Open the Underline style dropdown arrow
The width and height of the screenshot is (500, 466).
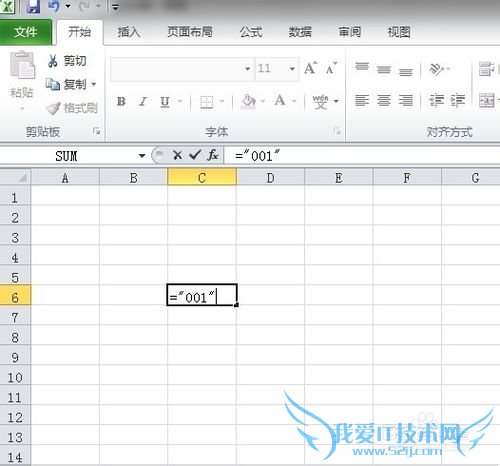point(180,101)
